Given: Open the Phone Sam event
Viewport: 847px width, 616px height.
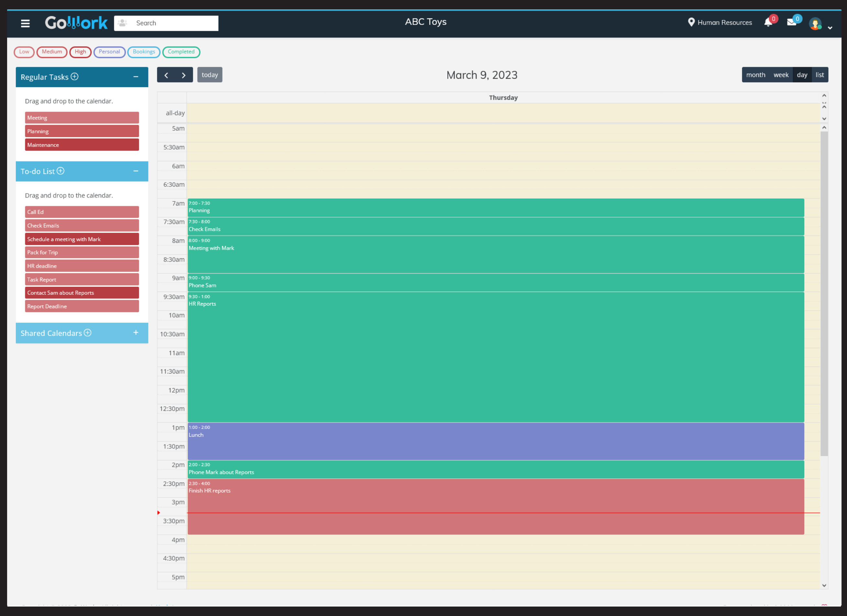Looking at the screenshot, I should (496, 282).
